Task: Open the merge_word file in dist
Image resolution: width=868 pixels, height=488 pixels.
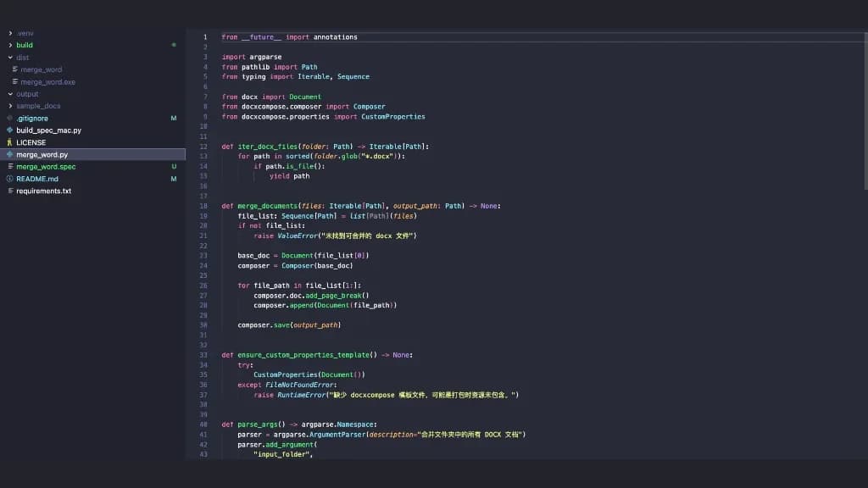Action: point(41,69)
